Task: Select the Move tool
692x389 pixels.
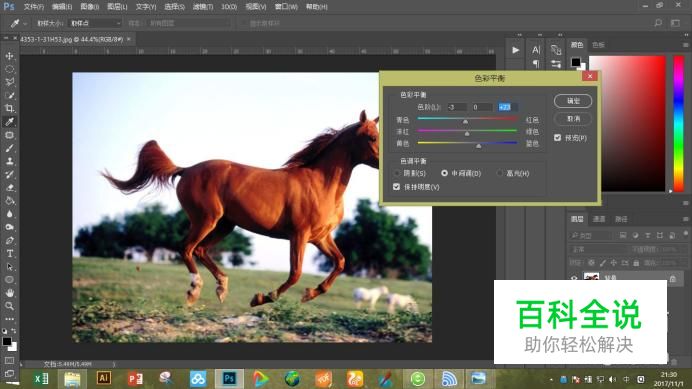Action: pos(9,56)
